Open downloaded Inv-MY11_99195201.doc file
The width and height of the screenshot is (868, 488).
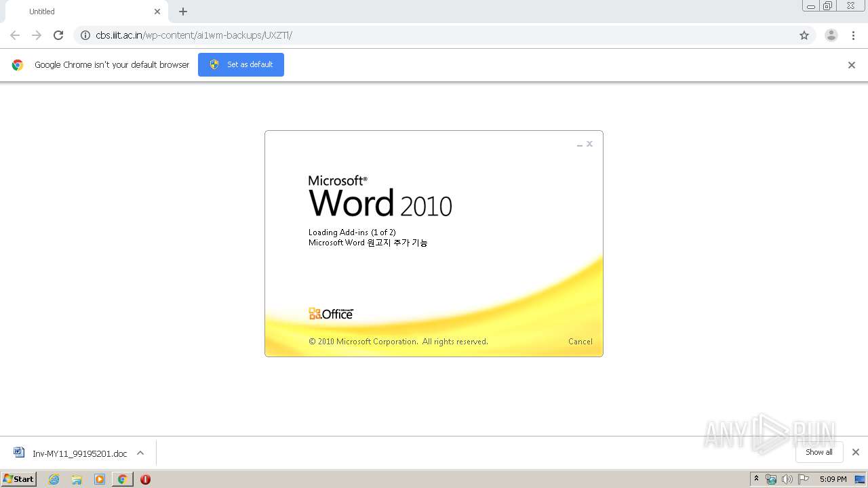pos(79,453)
